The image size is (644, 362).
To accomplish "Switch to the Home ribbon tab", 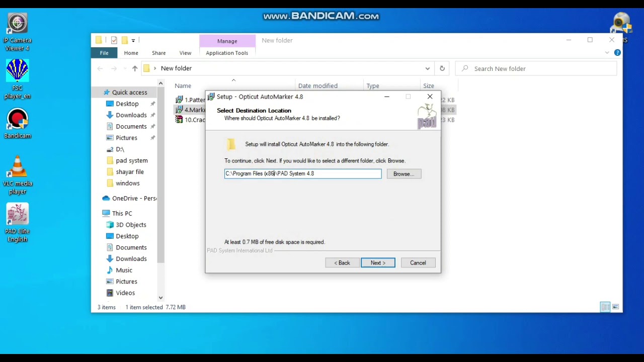I will (131, 53).
